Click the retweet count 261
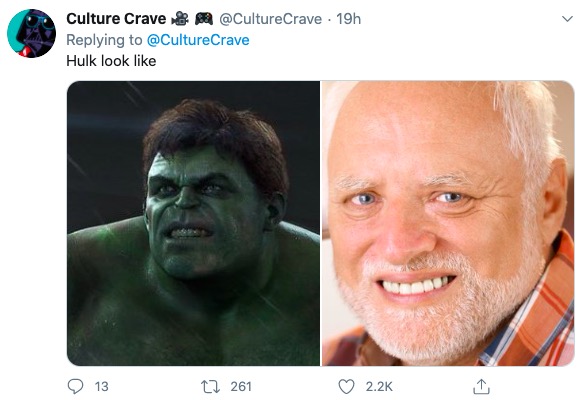 click(x=241, y=387)
